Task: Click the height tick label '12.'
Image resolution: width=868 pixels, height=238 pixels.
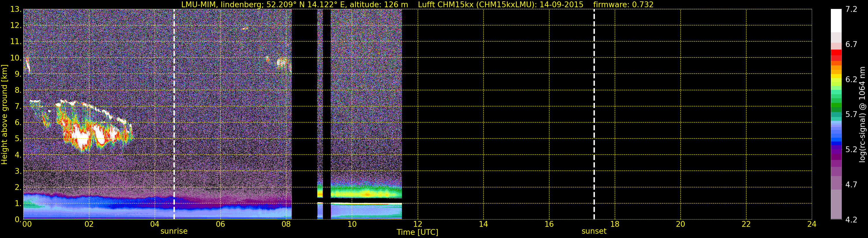Action: pos(16,25)
